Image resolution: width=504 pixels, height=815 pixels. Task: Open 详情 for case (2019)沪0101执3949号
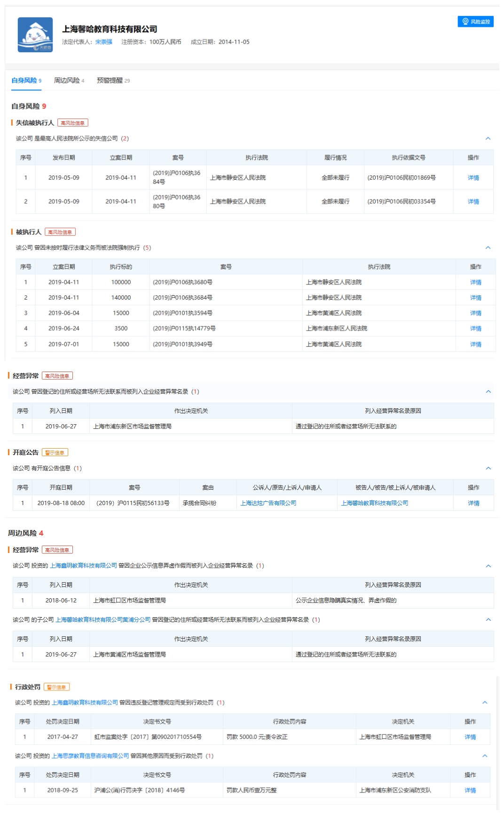pos(476,344)
